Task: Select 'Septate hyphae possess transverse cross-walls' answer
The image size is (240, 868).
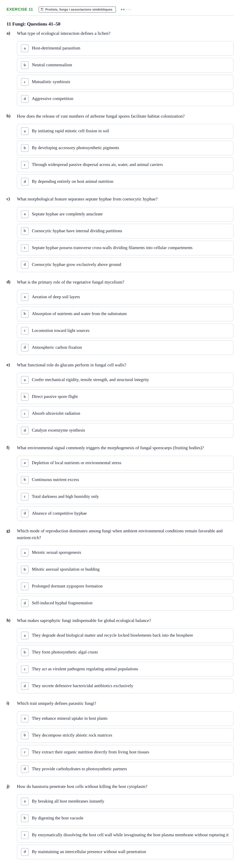Action: click(125, 248)
